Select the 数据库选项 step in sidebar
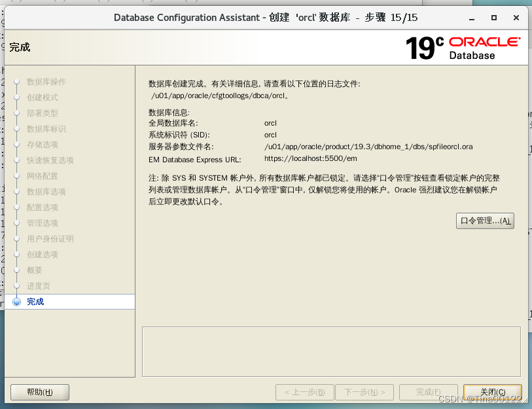Image resolution: width=532 pixels, height=409 pixels. [46, 192]
